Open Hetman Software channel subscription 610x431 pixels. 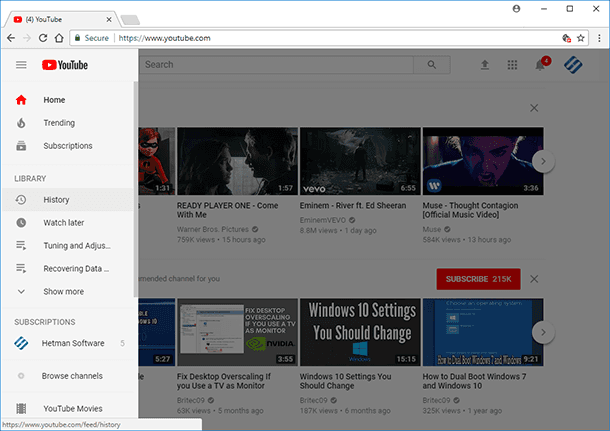(68, 343)
